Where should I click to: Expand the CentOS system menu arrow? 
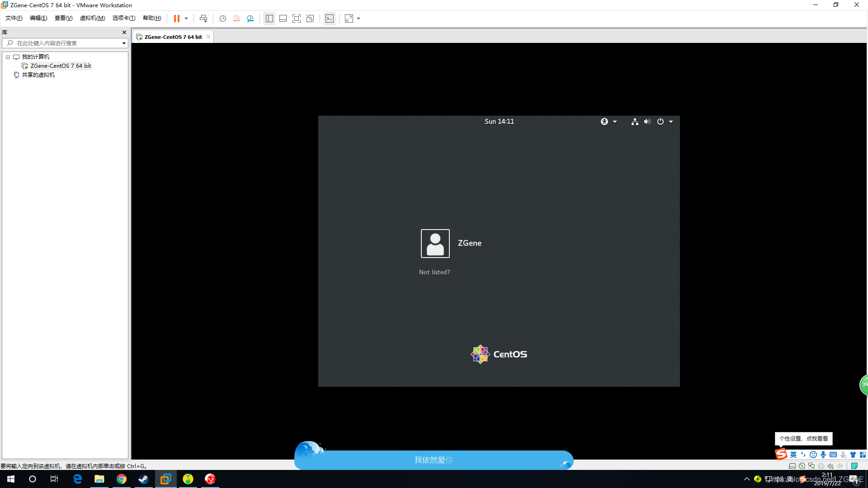[671, 122]
